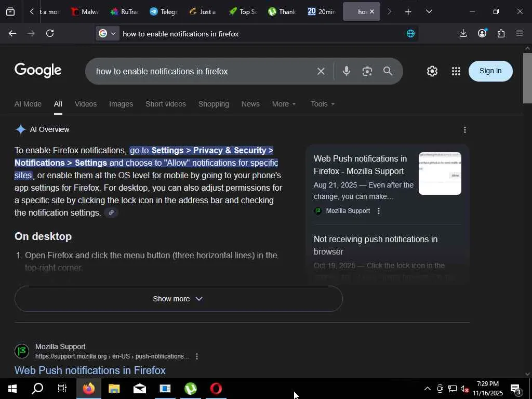This screenshot has width=532, height=399.
Task: Open 'Web Push notifications in Firefox' source card
Action: point(360,165)
